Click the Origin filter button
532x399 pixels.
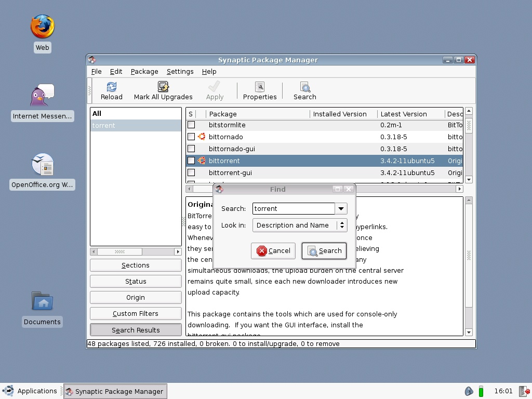tap(136, 298)
